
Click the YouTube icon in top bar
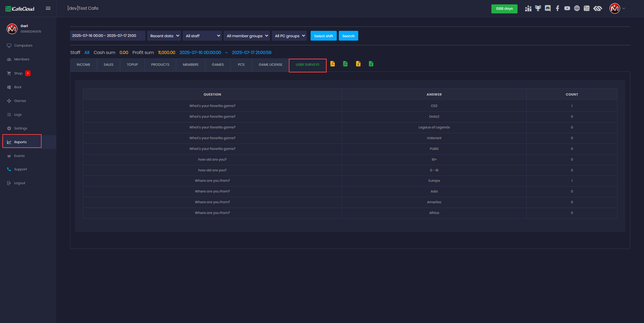[x=567, y=8]
